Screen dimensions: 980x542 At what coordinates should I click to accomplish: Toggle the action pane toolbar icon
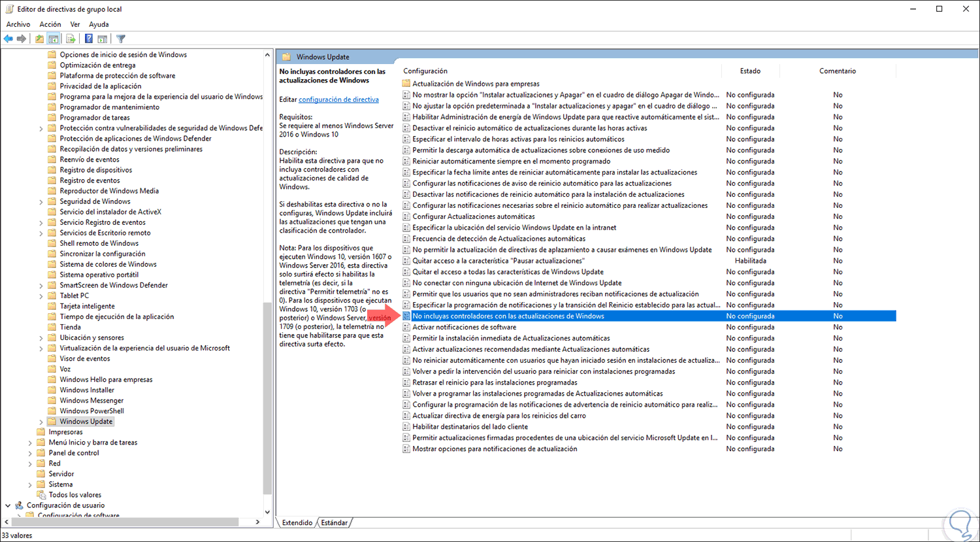click(103, 39)
